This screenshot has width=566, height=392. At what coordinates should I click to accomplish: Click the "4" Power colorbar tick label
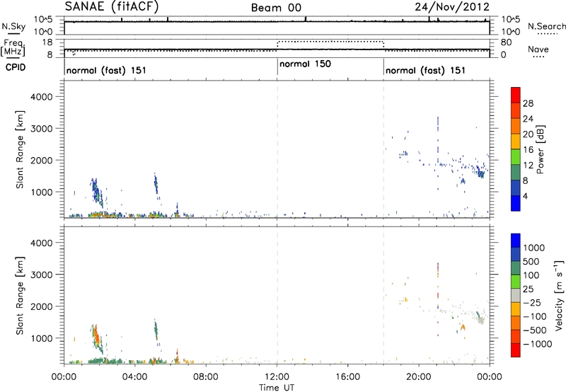(x=526, y=196)
